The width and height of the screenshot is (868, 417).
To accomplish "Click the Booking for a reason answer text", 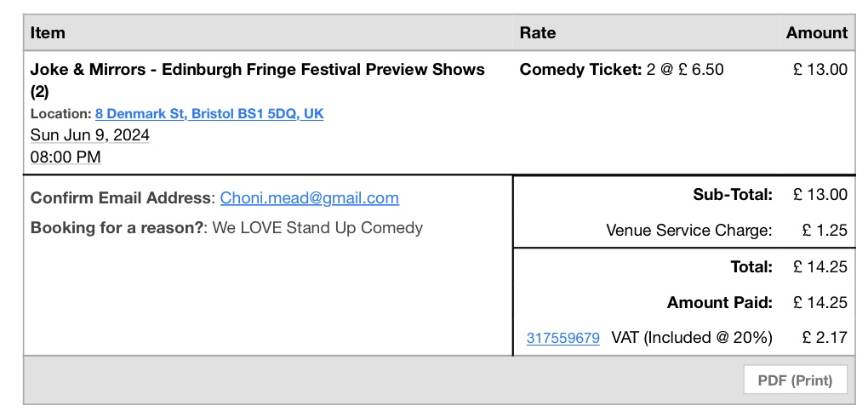I will point(317,227).
